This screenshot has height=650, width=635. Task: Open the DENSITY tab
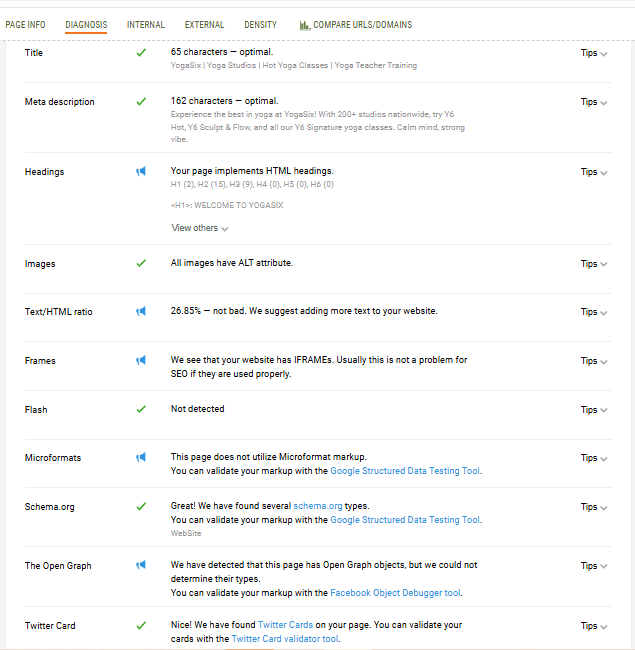tap(260, 25)
